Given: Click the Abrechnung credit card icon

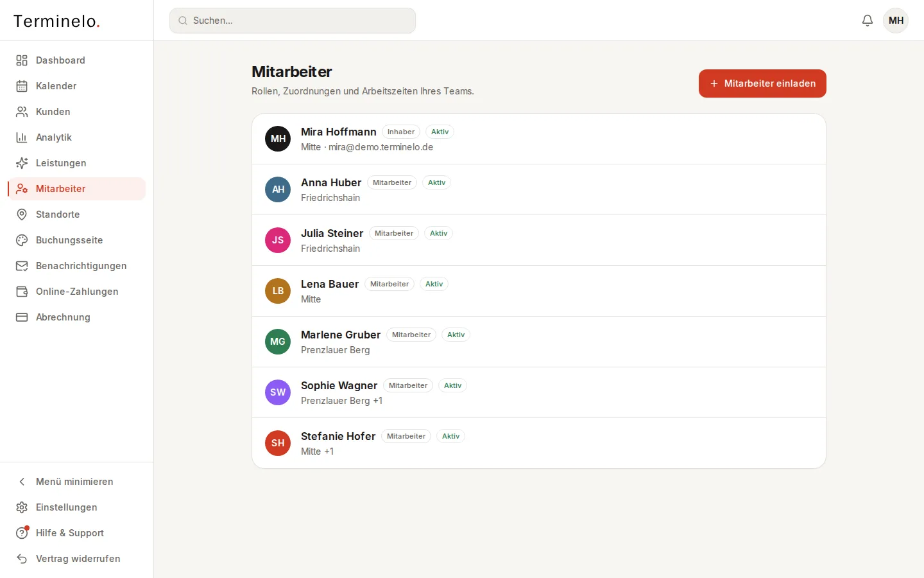Looking at the screenshot, I should coord(22,317).
